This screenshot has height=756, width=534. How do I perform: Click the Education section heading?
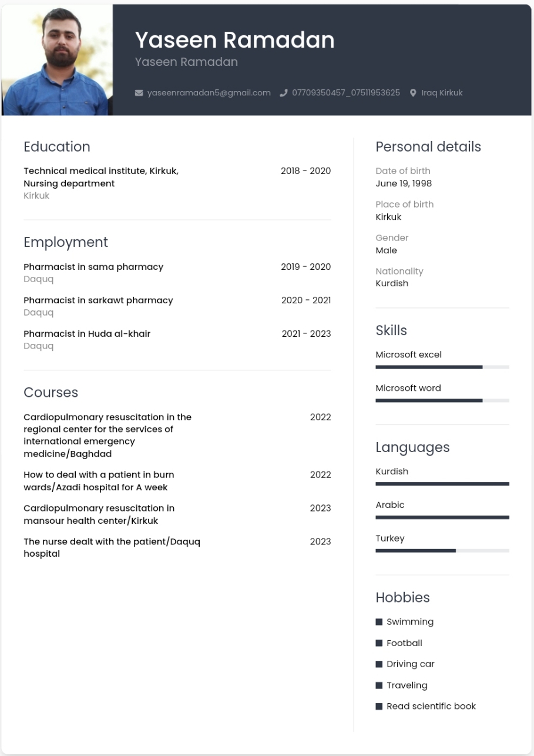coord(57,147)
